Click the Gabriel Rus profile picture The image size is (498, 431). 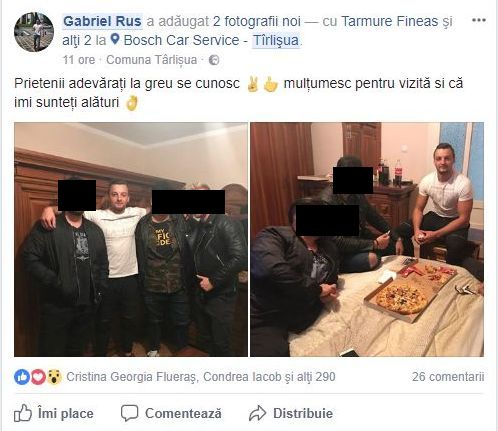click(x=34, y=32)
